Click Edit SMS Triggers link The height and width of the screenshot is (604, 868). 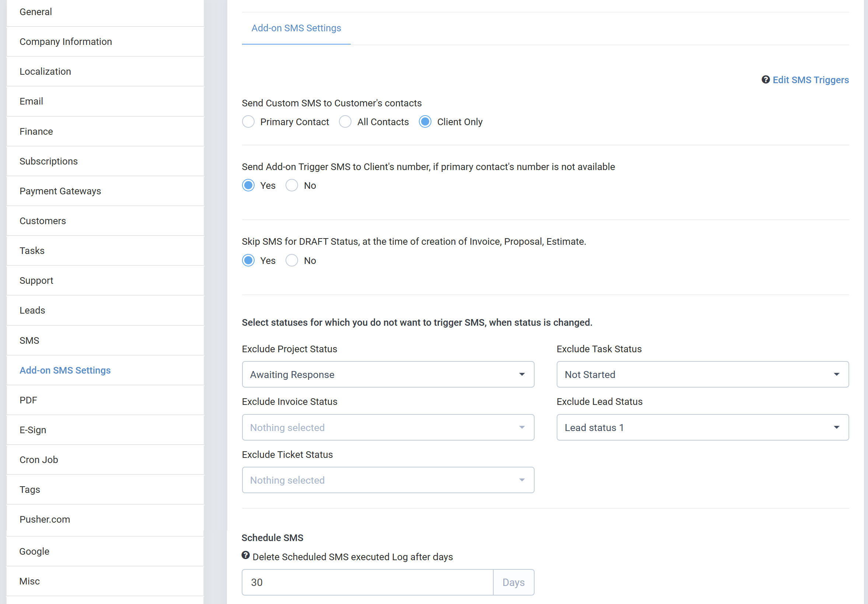click(x=811, y=80)
